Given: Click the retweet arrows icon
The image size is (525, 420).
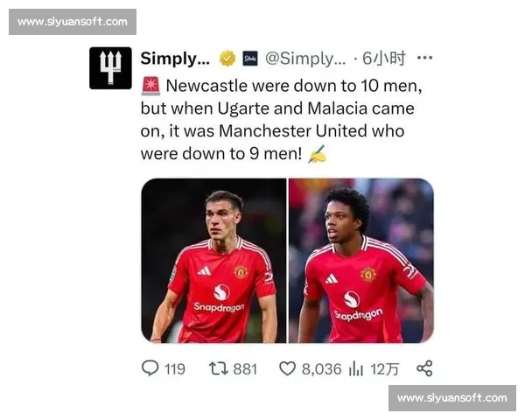Looking at the screenshot, I should (x=219, y=368).
